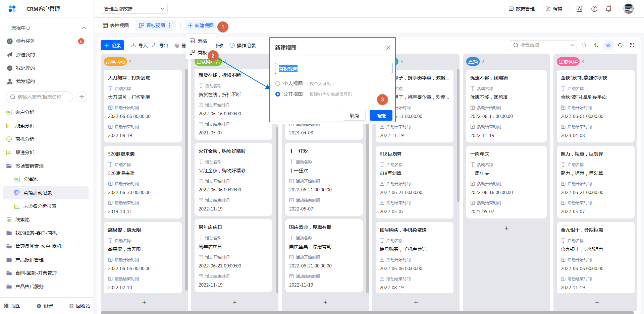Click the view name input field

coord(333,69)
